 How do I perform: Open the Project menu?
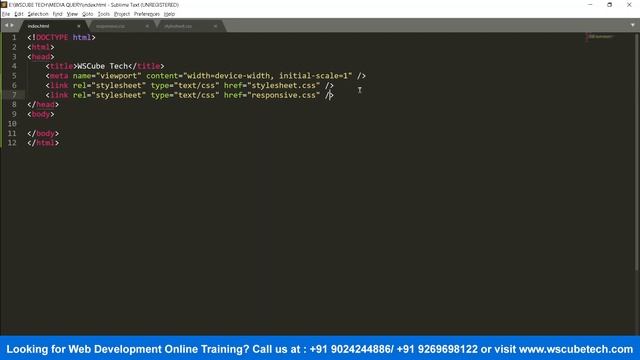(122, 14)
